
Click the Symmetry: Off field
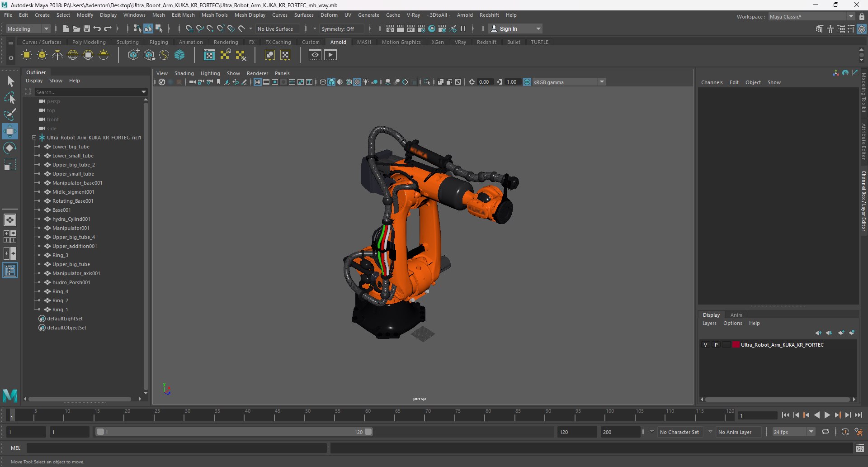pos(342,29)
